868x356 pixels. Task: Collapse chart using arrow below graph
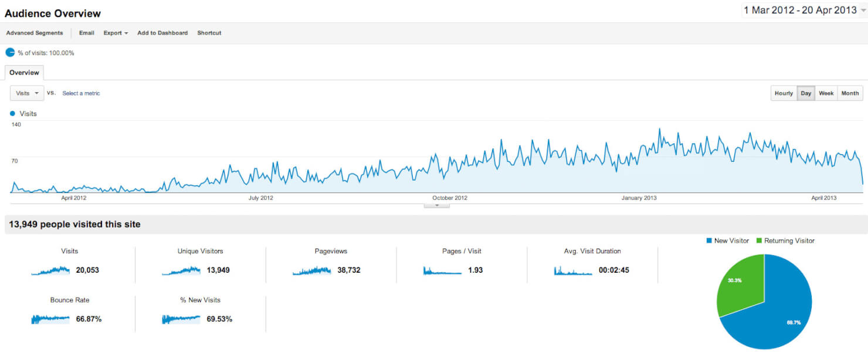(x=436, y=205)
